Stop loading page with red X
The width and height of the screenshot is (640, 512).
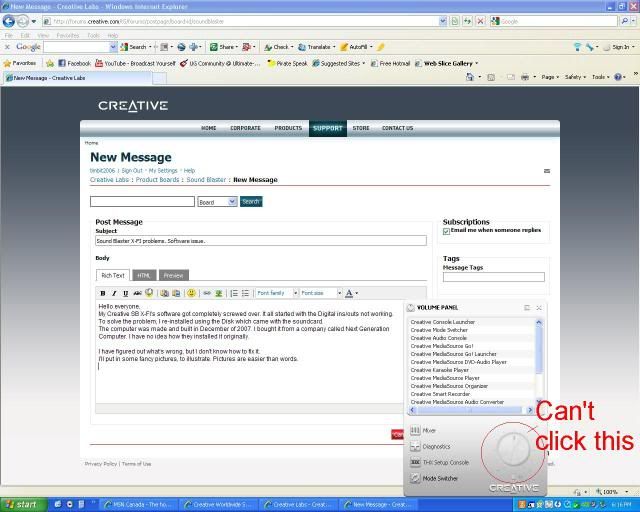pos(480,21)
